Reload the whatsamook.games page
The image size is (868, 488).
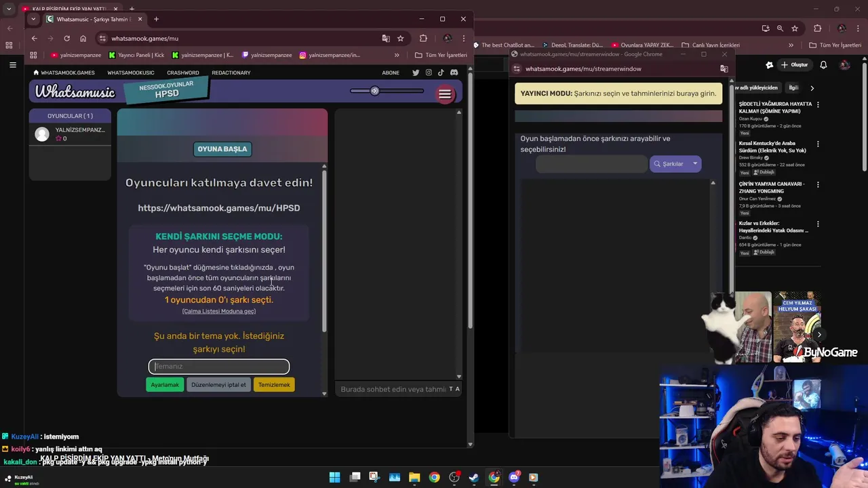tap(66, 39)
